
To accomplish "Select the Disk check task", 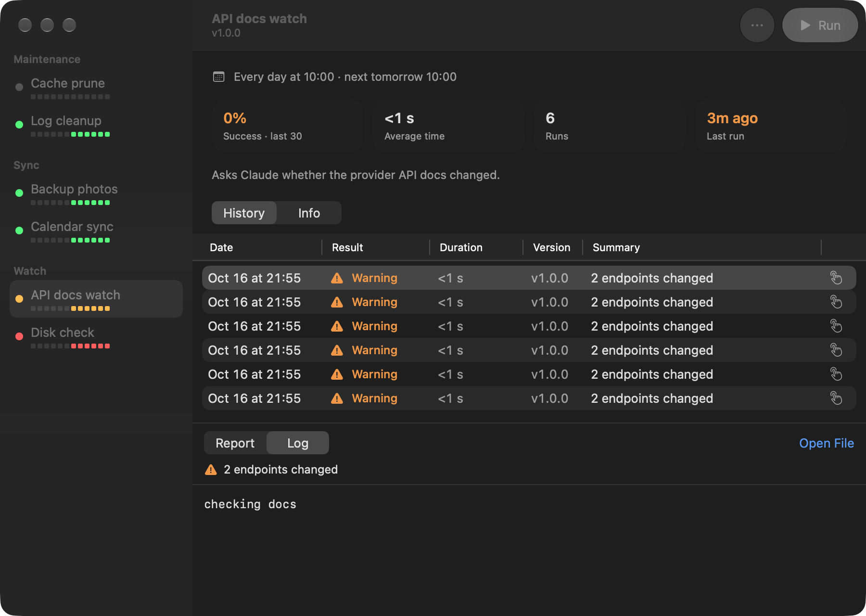I will click(96, 336).
